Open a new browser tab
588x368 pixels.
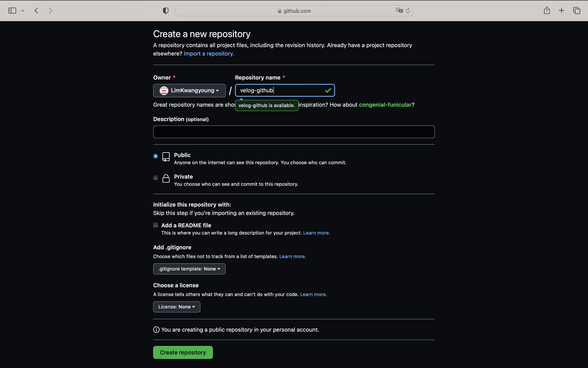click(561, 10)
